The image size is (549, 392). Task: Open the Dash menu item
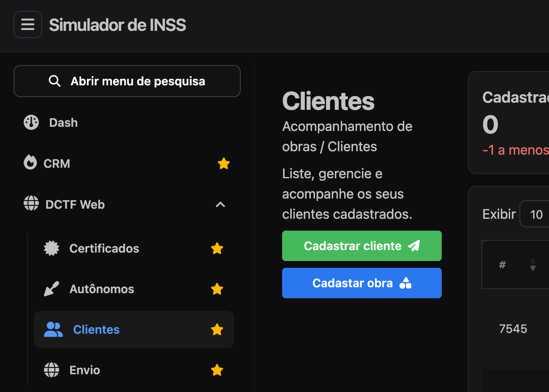point(63,122)
